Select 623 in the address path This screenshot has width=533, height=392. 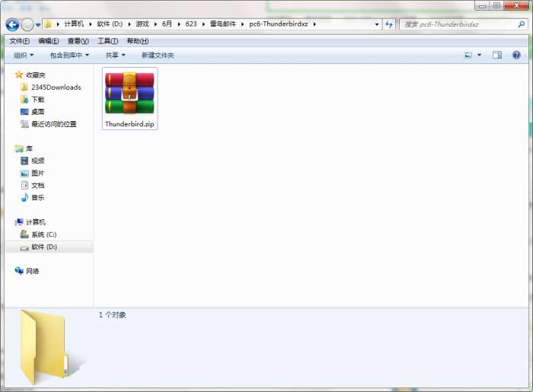click(191, 24)
